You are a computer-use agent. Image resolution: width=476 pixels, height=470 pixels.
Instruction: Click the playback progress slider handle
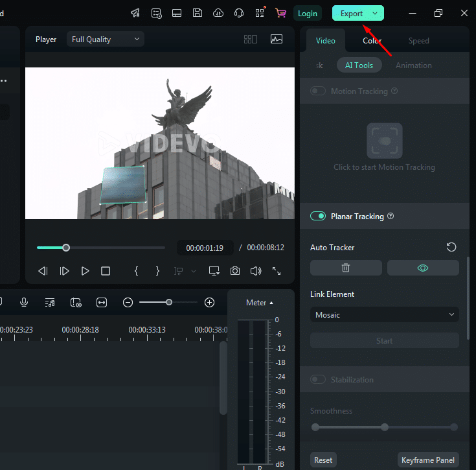point(66,248)
